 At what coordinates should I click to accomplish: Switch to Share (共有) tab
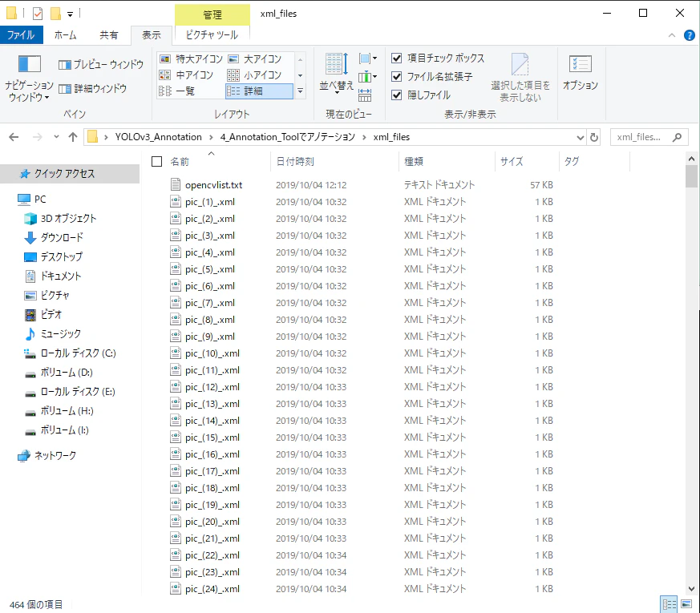pyautogui.click(x=109, y=34)
